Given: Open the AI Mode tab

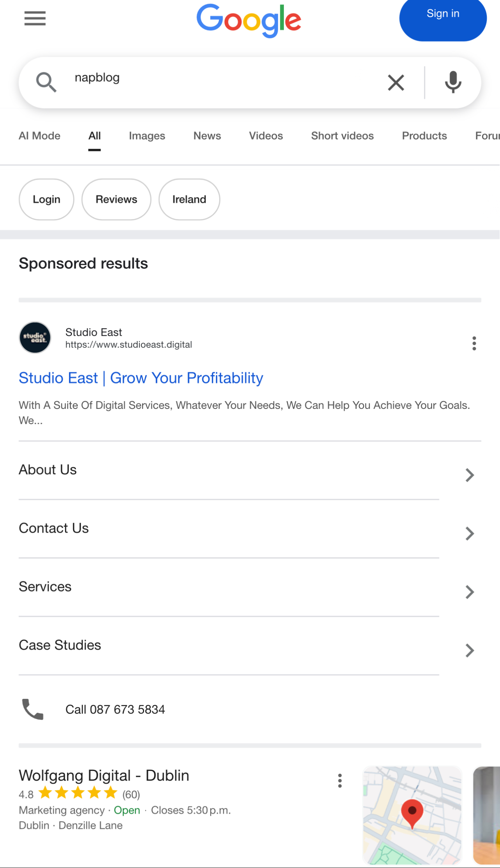Looking at the screenshot, I should click(x=39, y=136).
